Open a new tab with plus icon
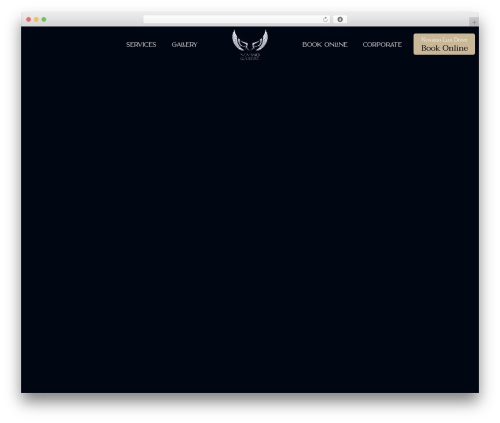The image size is (500, 423). click(x=474, y=22)
